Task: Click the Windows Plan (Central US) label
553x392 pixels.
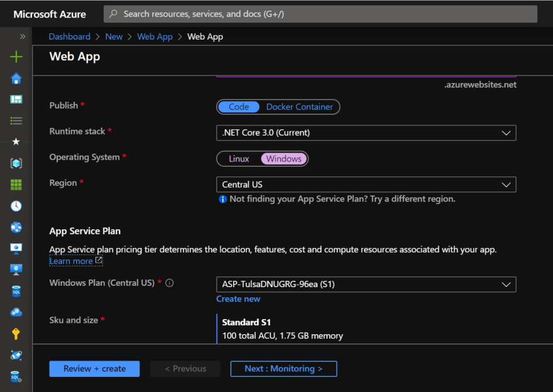Action: (102, 283)
